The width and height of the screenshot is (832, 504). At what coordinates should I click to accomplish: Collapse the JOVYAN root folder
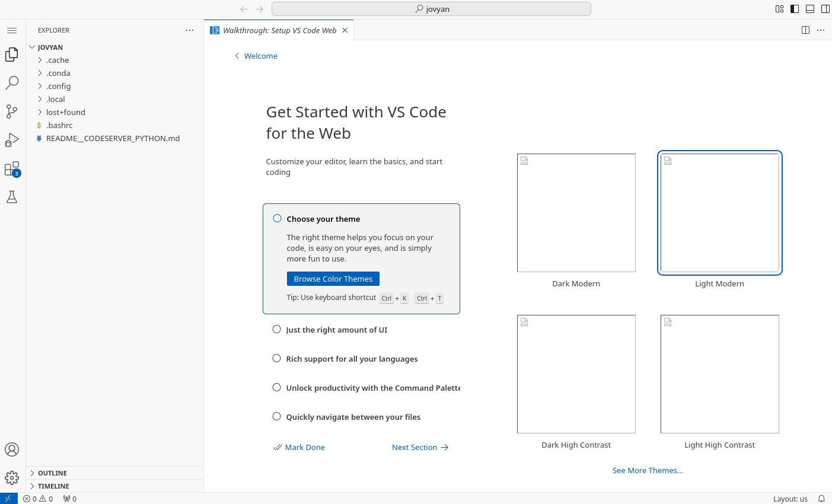pos(114,47)
